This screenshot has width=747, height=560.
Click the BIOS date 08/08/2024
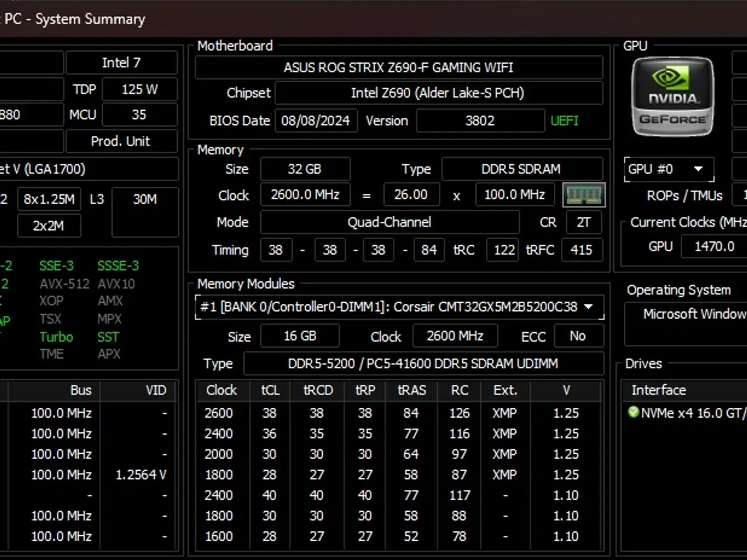pos(316,121)
